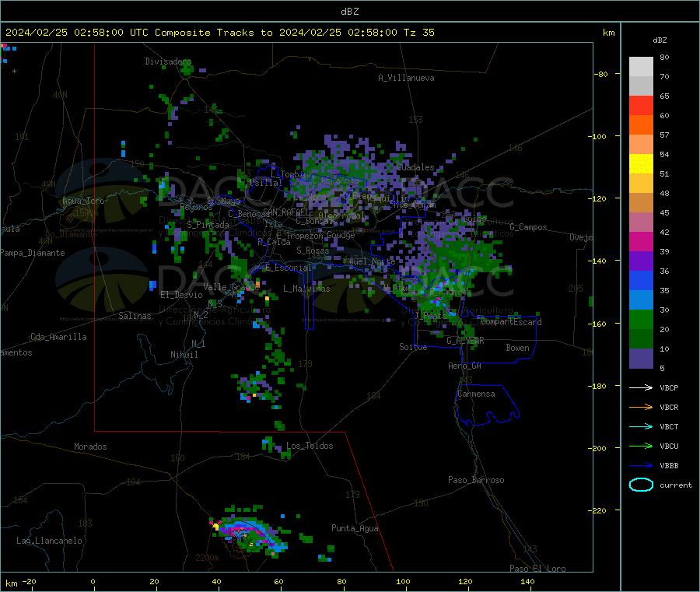Click the 'Paso_El_Loro' map label

pos(538,569)
